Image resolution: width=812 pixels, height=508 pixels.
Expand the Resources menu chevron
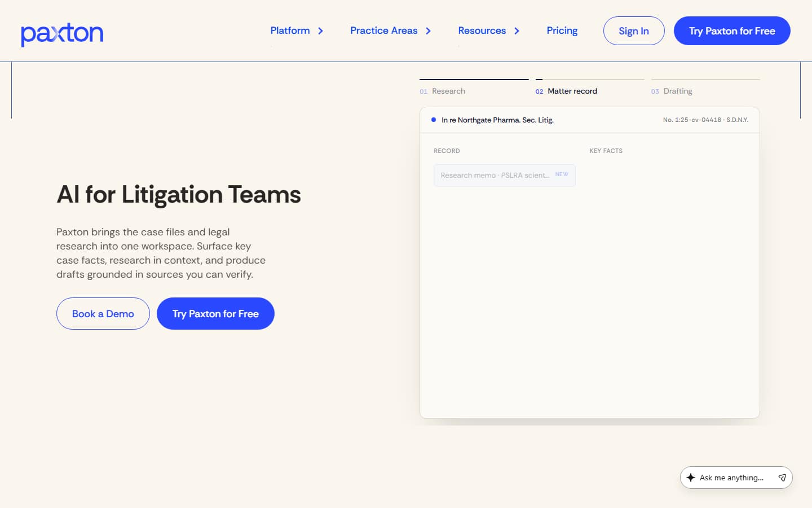pos(517,31)
